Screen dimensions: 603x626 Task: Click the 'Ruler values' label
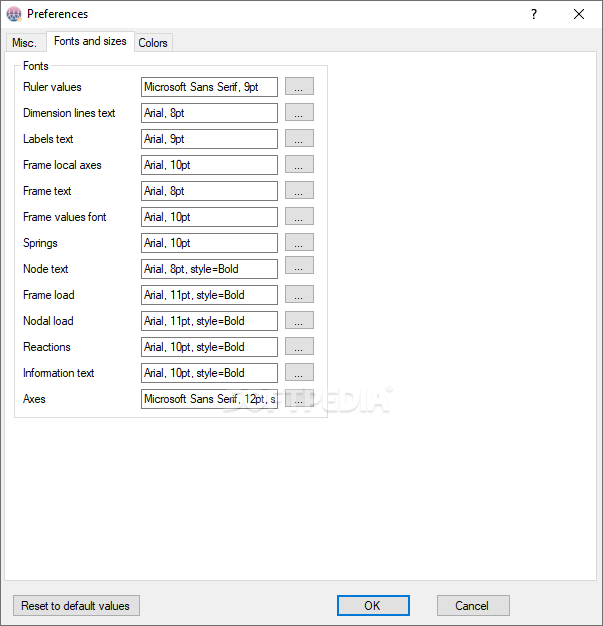pos(52,87)
